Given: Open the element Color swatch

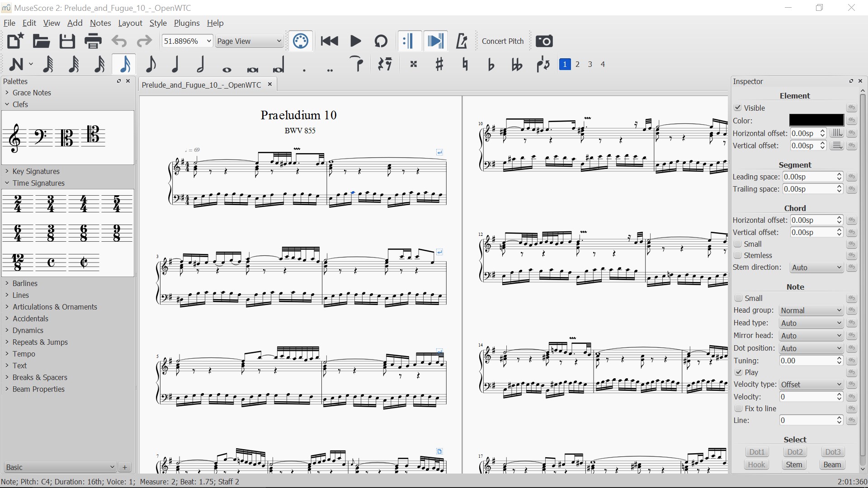Looking at the screenshot, I should coord(815,120).
